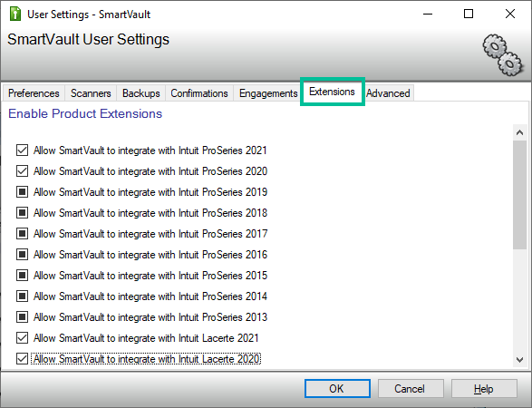Select the Confirmations tab
The image size is (532, 408).
(199, 93)
